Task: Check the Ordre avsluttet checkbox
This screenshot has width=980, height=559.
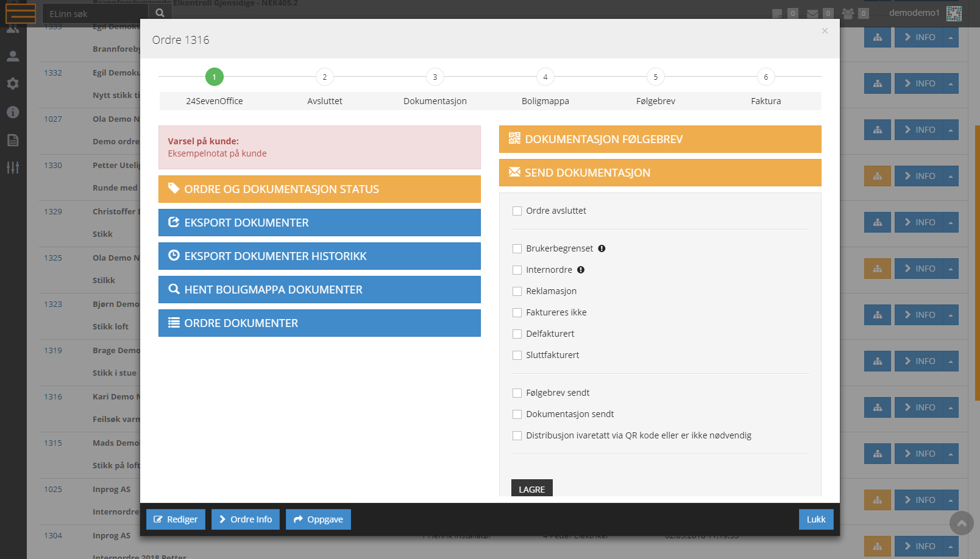Action: point(517,211)
